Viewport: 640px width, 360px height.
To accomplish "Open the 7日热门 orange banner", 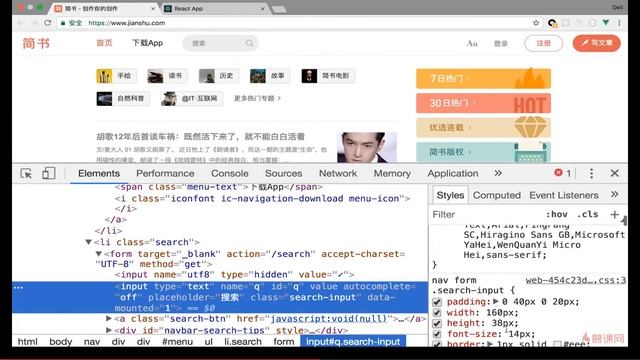I will [483, 78].
